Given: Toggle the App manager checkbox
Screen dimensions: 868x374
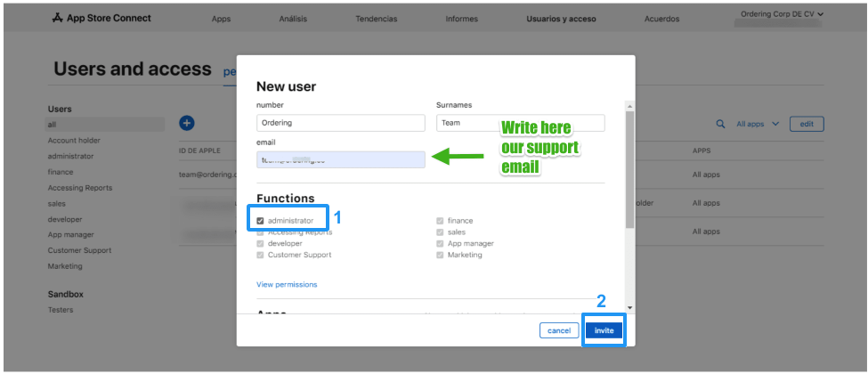Looking at the screenshot, I should [440, 243].
